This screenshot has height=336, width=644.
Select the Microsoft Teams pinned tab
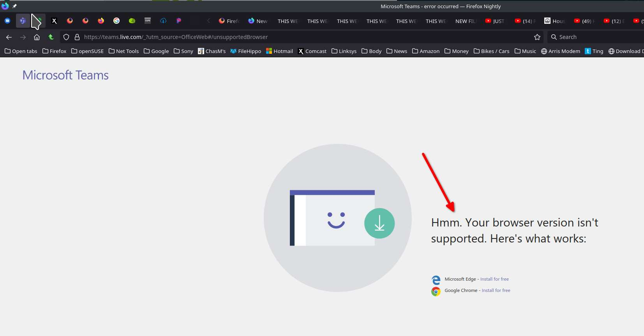[23, 21]
